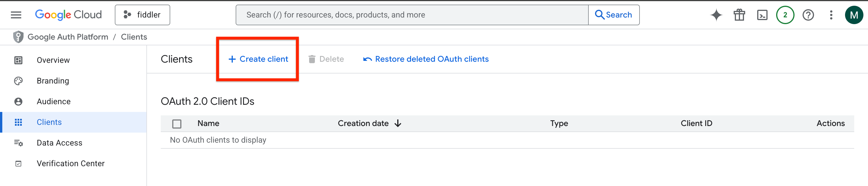This screenshot has width=868, height=186.
Task: Open Verification Center in sidebar
Action: [73, 163]
